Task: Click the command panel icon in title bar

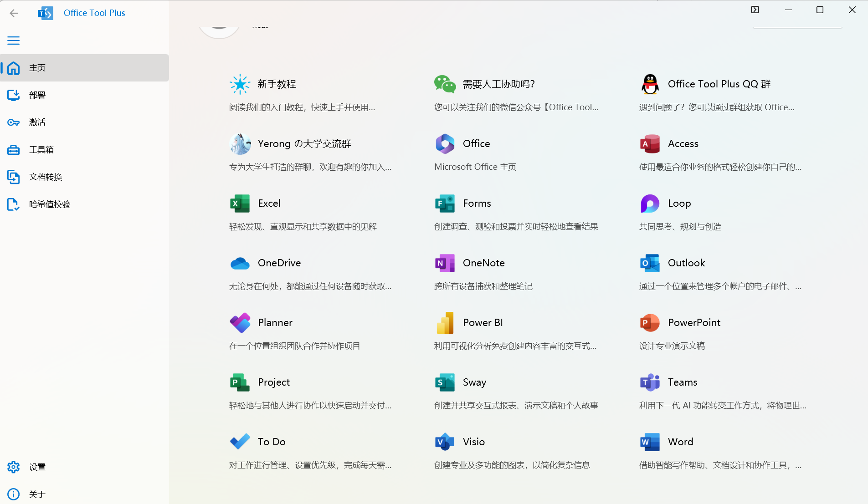Action: [x=755, y=10]
